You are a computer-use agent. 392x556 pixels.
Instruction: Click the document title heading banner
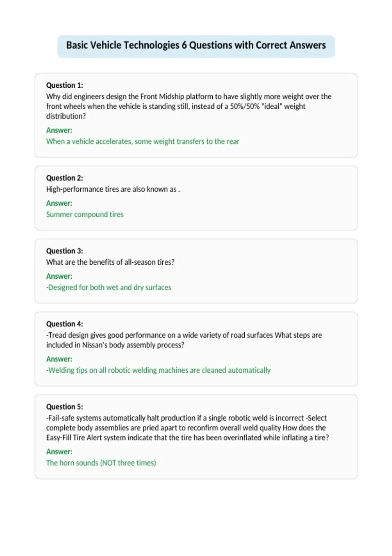(196, 46)
